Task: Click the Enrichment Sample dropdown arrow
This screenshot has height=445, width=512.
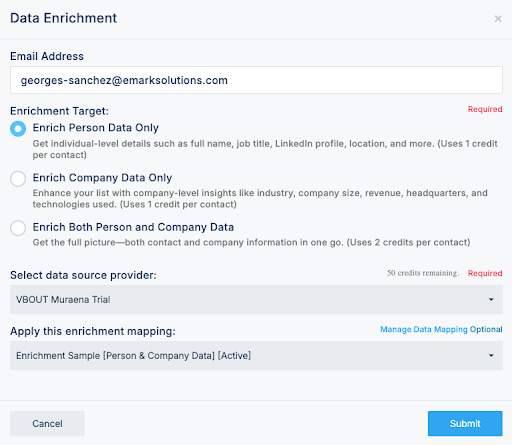Action: (491, 355)
